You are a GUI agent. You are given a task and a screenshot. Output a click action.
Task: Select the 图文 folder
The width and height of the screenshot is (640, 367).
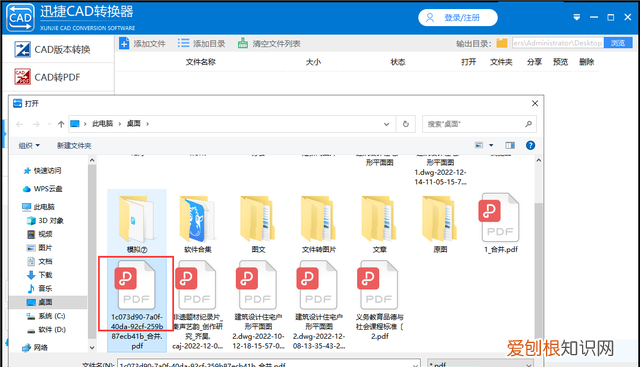(x=258, y=224)
